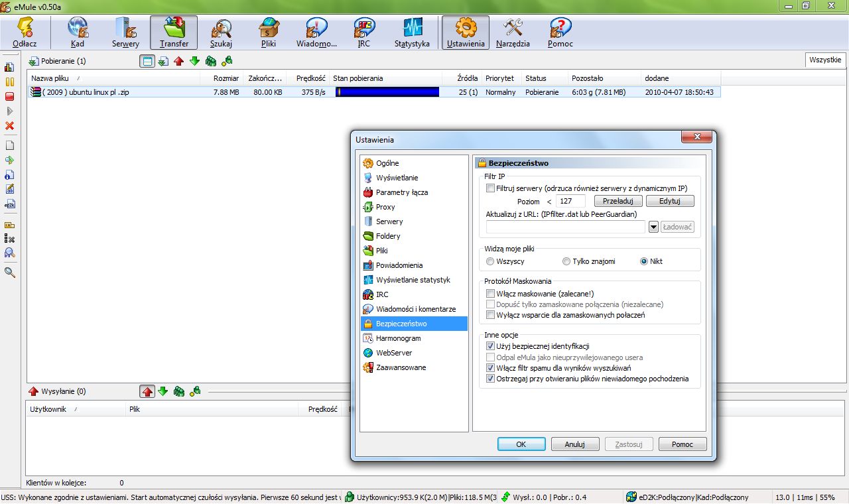This screenshot has height=504, width=849.
Task: Select Harmonogram settings category
Action: coord(414,338)
